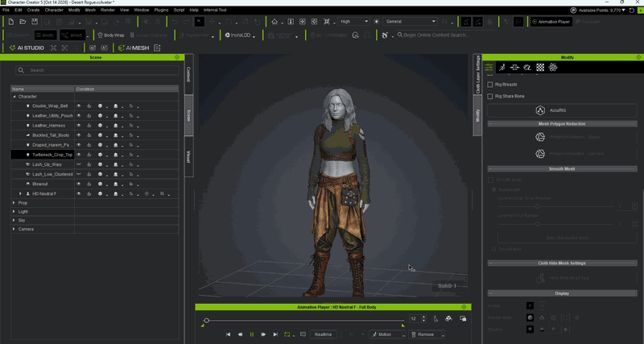Open the InstaLOD tool
The image size is (644, 344).
238,35
